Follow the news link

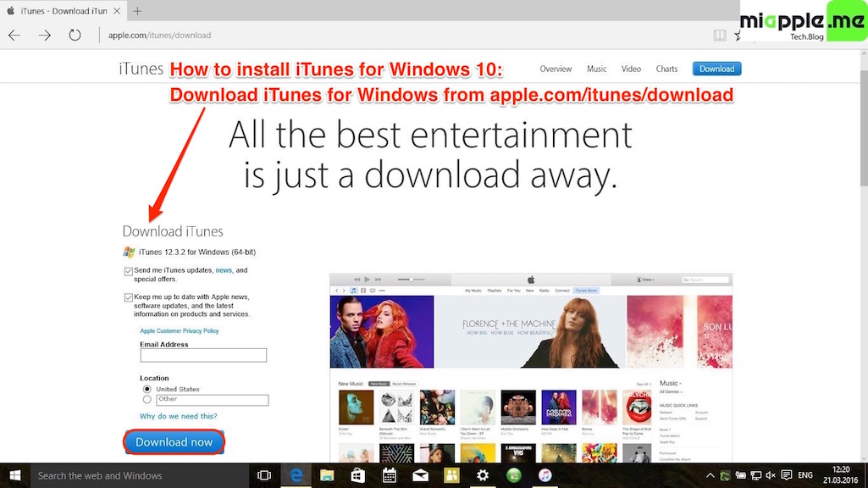224,270
